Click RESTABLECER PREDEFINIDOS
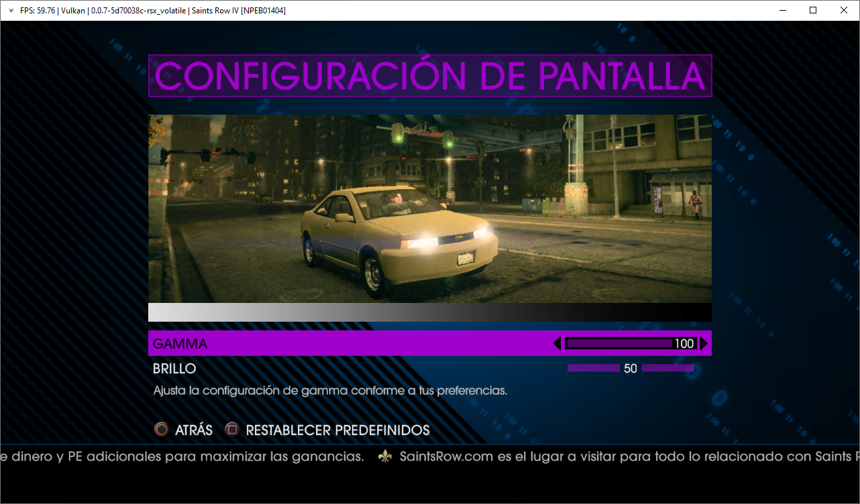This screenshot has height=504, width=860. [x=338, y=430]
